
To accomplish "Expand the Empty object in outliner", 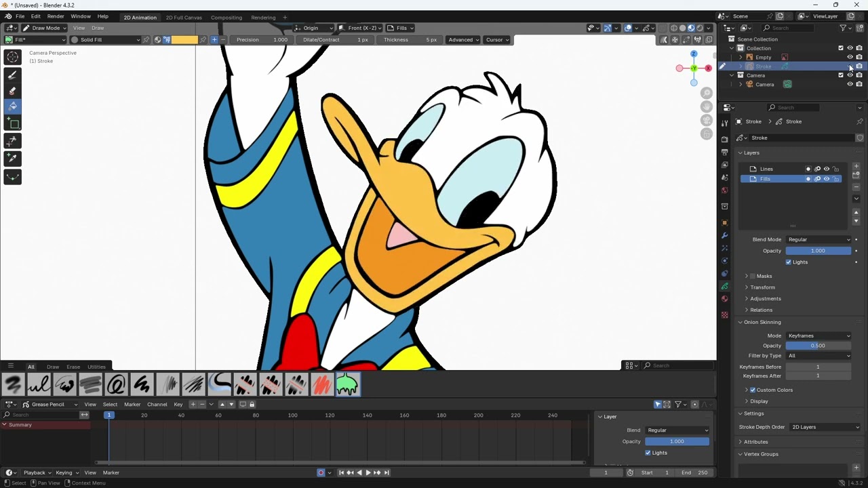I will 741,57.
